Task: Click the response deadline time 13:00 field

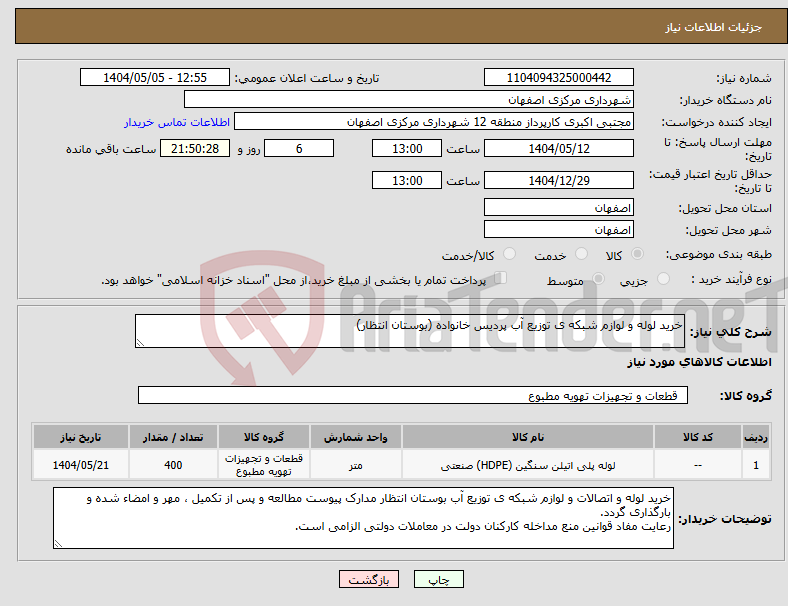Action: pos(407,148)
